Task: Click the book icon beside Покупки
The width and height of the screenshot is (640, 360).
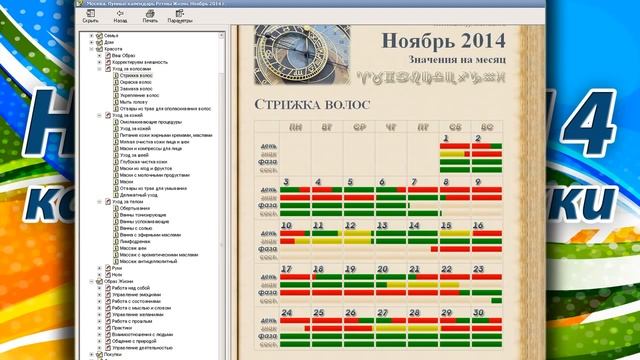Action: click(x=99, y=354)
